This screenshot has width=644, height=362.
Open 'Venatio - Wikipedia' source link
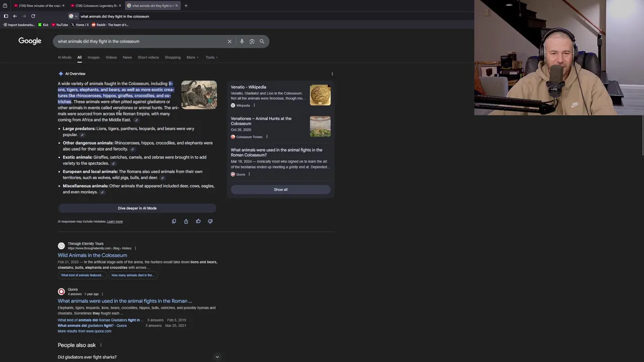click(x=249, y=87)
